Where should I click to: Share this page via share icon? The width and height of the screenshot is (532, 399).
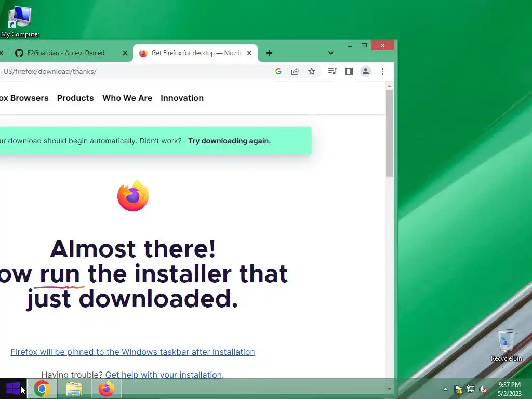point(295,71)
